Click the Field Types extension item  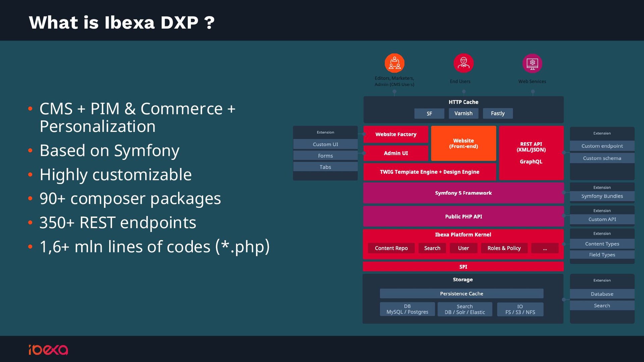[602, 255]
